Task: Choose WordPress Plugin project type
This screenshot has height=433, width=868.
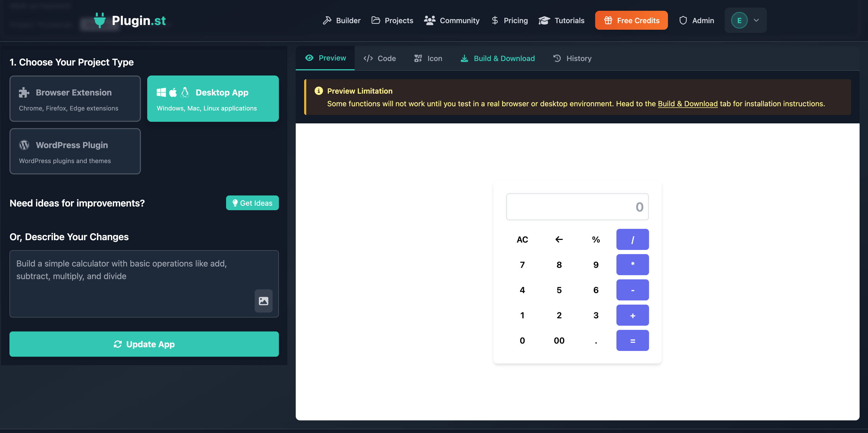Action: (x=75, y=151)
